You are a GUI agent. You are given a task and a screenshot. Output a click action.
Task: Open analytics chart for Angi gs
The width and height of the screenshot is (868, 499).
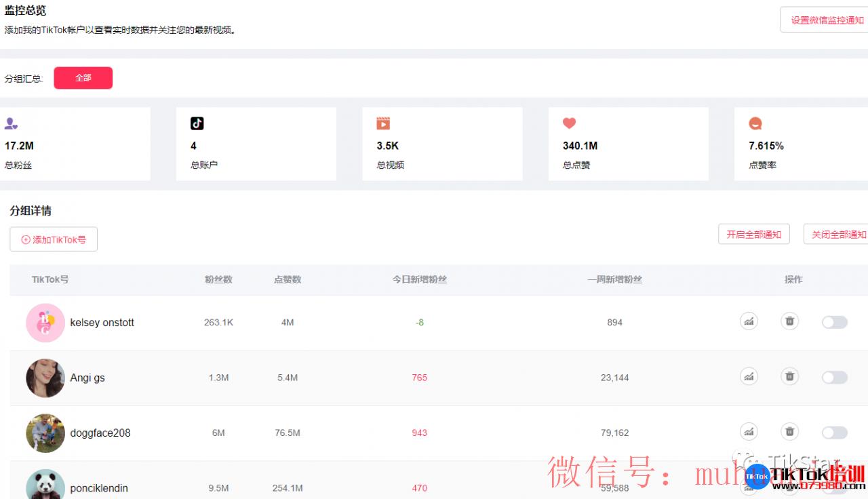click(749, 376)
